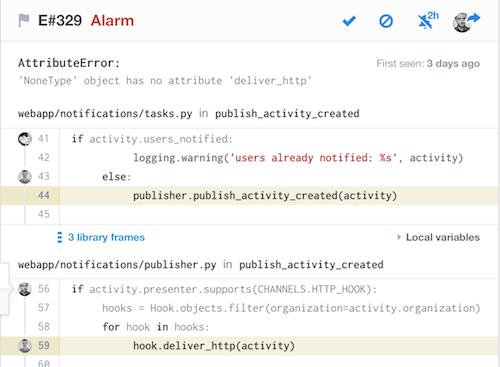Click the gray flag icon beside E#329
This screenshot has height=367, width=500.
point(24,21)
